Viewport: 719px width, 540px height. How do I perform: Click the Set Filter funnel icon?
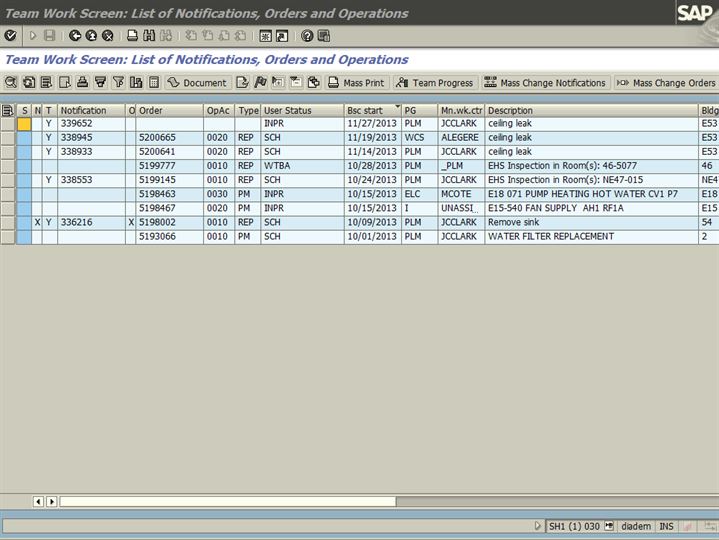pos(119,82)
